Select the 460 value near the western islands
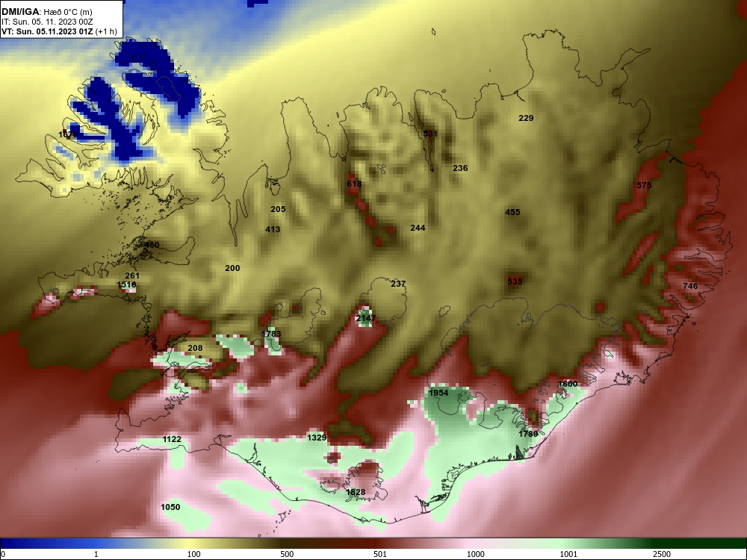Viewport: 747px width, 560px height. tap(152, 245)
